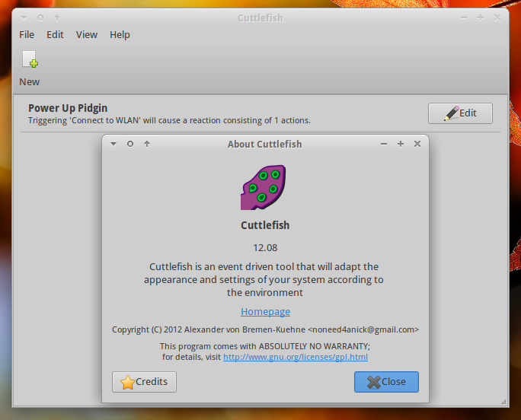
Task: Click the copyright line with email address
Action: (x=265, y=329)
